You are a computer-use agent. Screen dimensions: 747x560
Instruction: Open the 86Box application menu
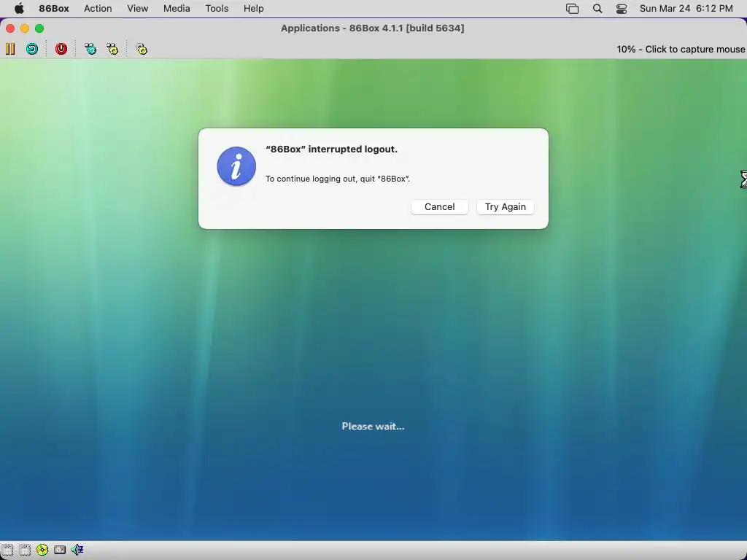[54, 9]
